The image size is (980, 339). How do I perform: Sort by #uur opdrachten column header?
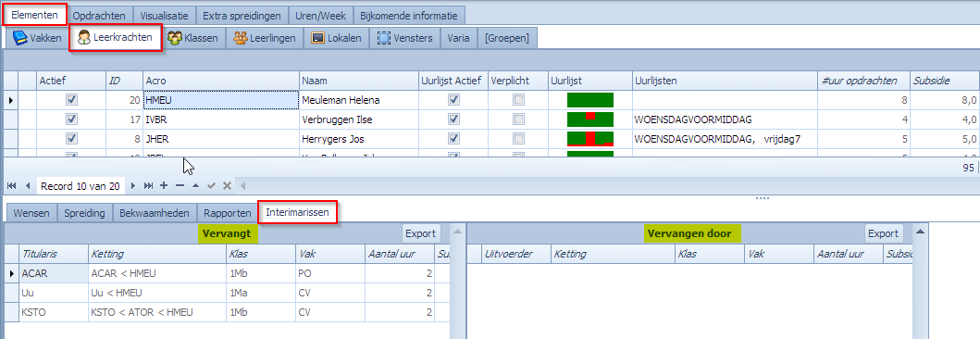tap(863, 80)
